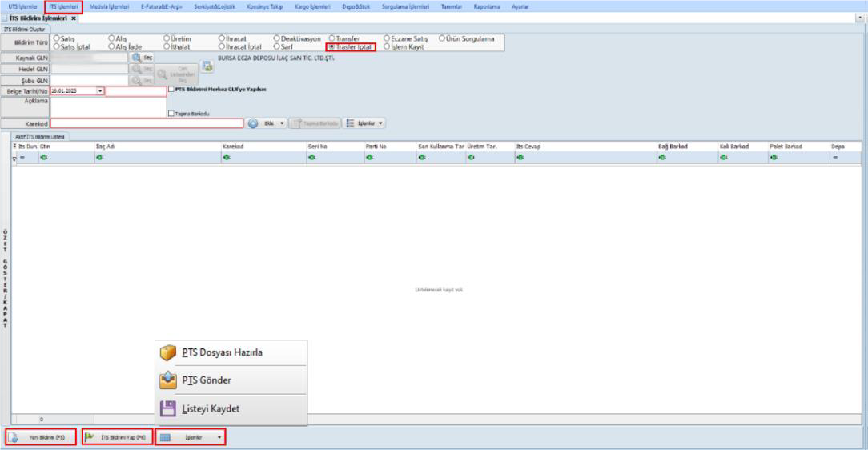Click the round blue icon beside Karekod field
868x450 pixels.
(252, 123)
